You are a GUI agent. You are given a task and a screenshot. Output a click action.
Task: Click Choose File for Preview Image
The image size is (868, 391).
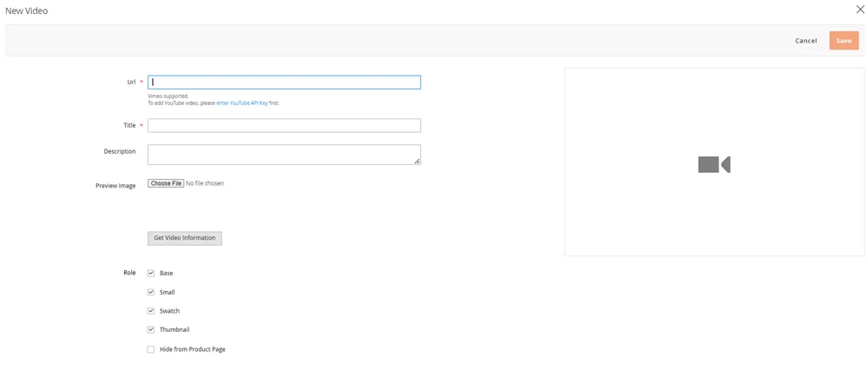[x=166, y=183]
